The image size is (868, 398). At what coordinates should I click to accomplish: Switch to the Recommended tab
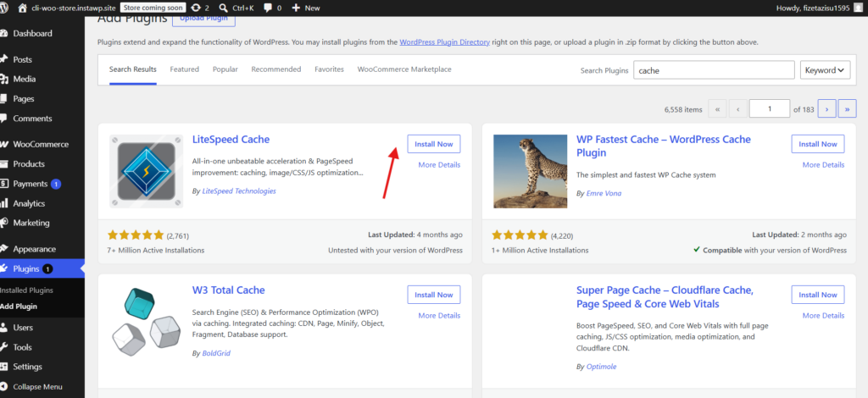[x=276, y=69]
